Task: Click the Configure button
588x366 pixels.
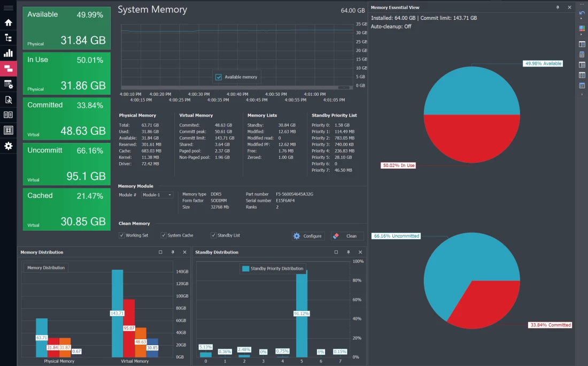Action: (308, 236)
